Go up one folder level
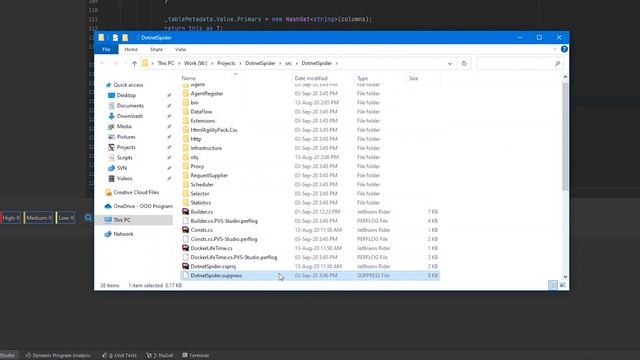This screenshot has height=360, width=640. click(x=134, y=63)
